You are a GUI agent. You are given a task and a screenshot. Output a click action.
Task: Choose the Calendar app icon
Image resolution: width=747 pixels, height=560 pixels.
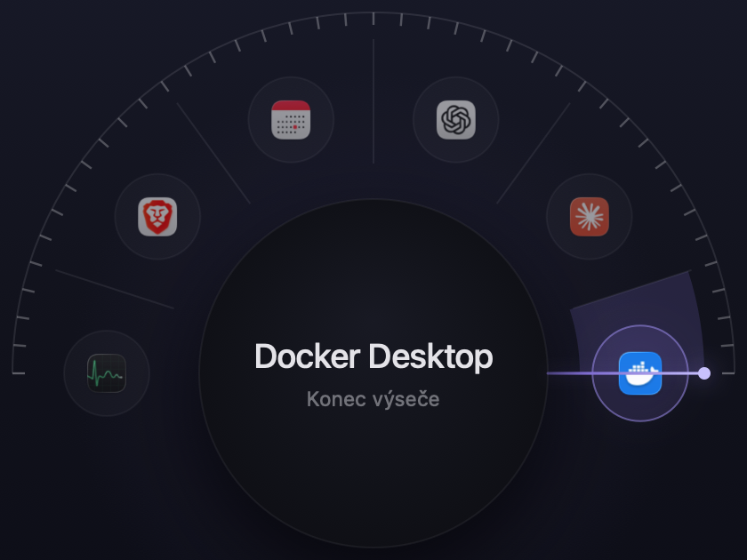click(x=291, y=120)
